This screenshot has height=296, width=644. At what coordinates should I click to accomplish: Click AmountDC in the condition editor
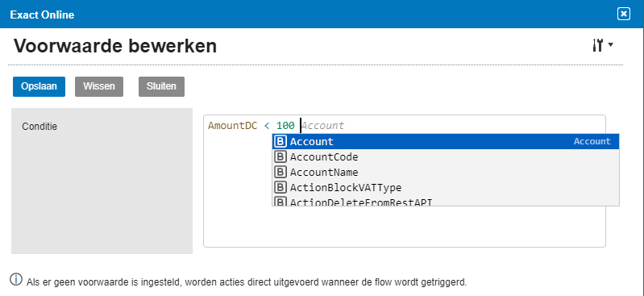(232, 126)
